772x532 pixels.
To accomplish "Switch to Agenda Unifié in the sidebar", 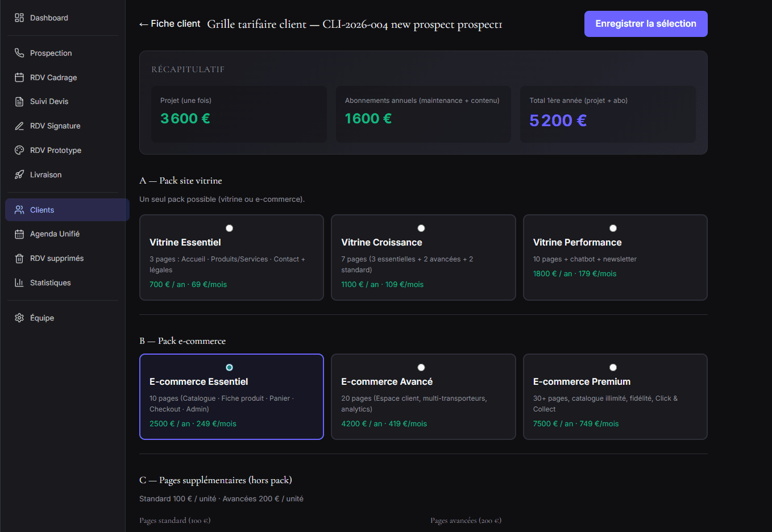I will (x=55, y=234).
